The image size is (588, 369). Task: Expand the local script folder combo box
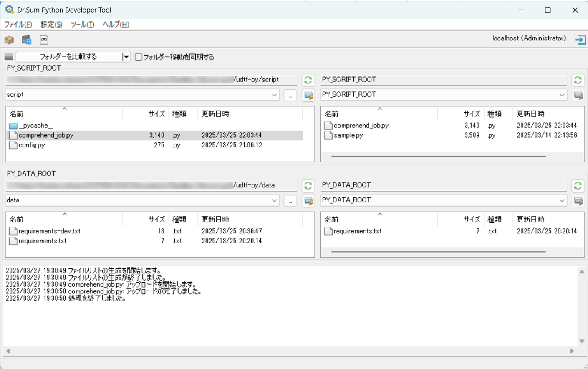[274, 95]
